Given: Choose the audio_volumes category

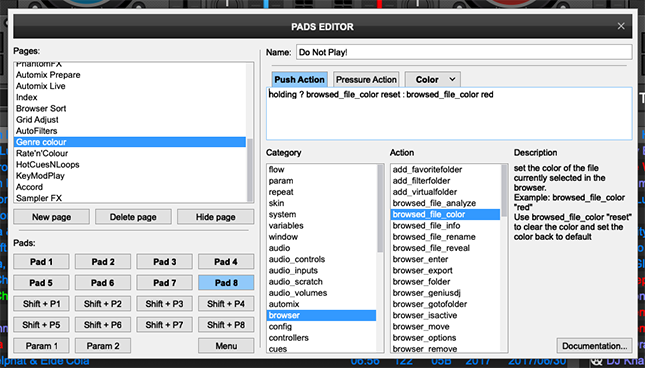Looking at the screenshot, I should tap(321, 293).
